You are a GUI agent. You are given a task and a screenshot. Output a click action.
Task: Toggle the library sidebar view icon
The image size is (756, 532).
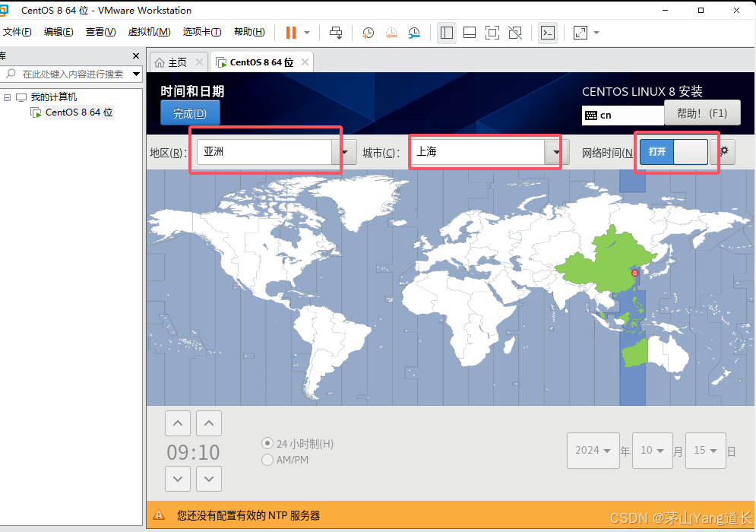(x=447, y=33)
